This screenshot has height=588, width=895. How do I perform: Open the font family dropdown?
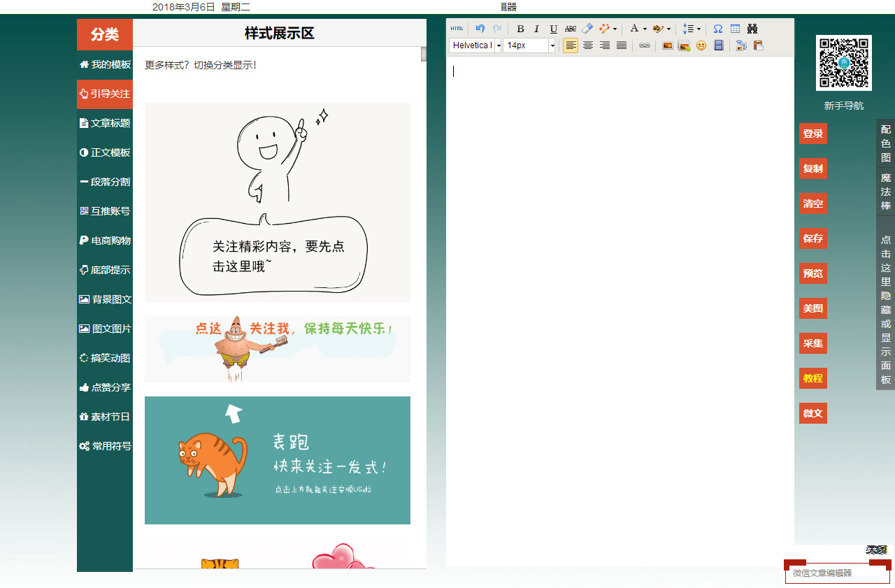(x=474, y=45)
